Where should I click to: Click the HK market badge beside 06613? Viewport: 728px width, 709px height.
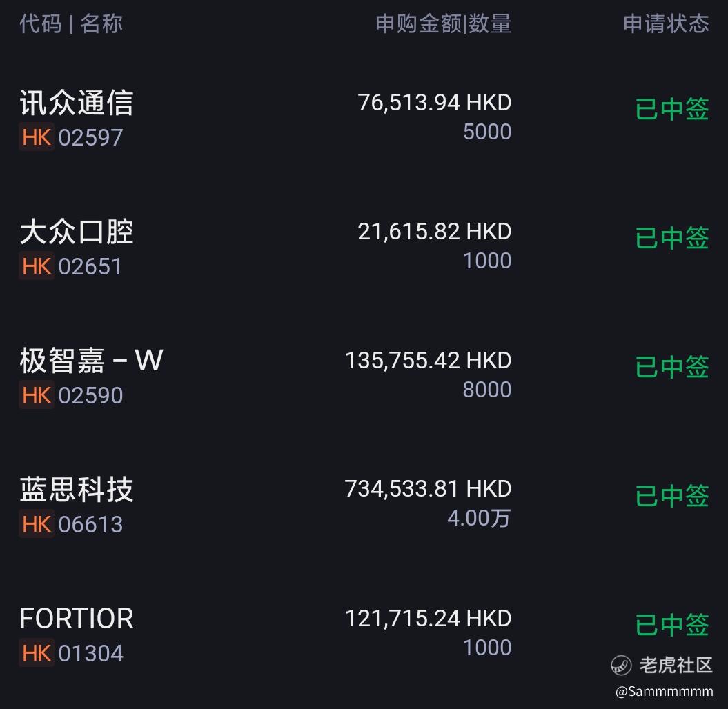pyautogui.click(x=37, y=524)
